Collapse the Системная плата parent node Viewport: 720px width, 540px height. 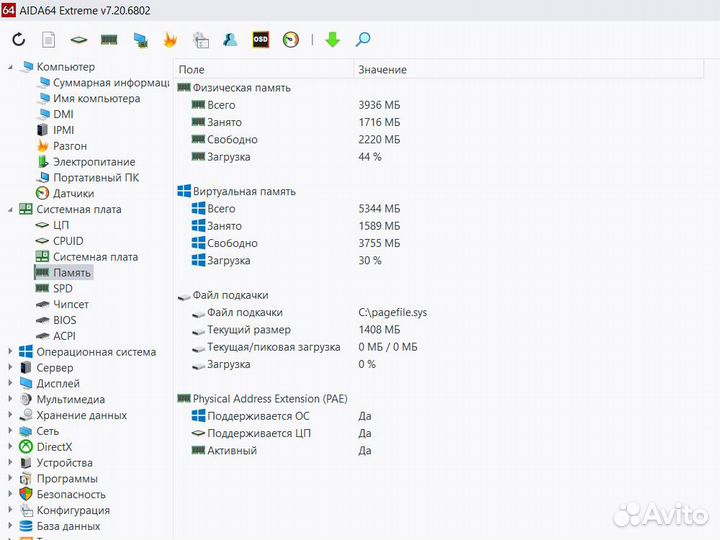pyautogui.click(x=10, y=209)
